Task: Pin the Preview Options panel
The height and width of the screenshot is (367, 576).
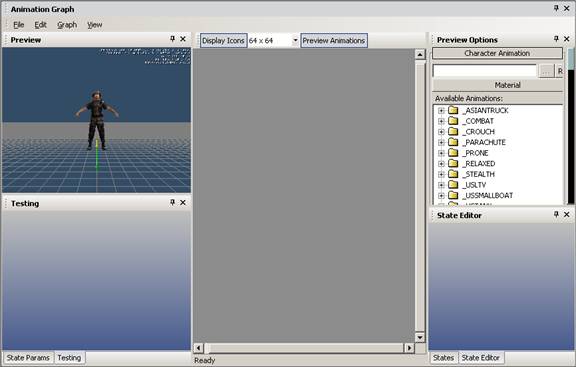Action: 556,39
